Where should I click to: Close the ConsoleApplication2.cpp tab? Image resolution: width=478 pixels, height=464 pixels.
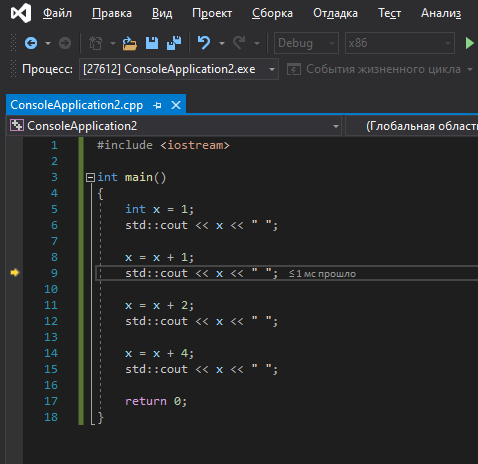point(176,105)
